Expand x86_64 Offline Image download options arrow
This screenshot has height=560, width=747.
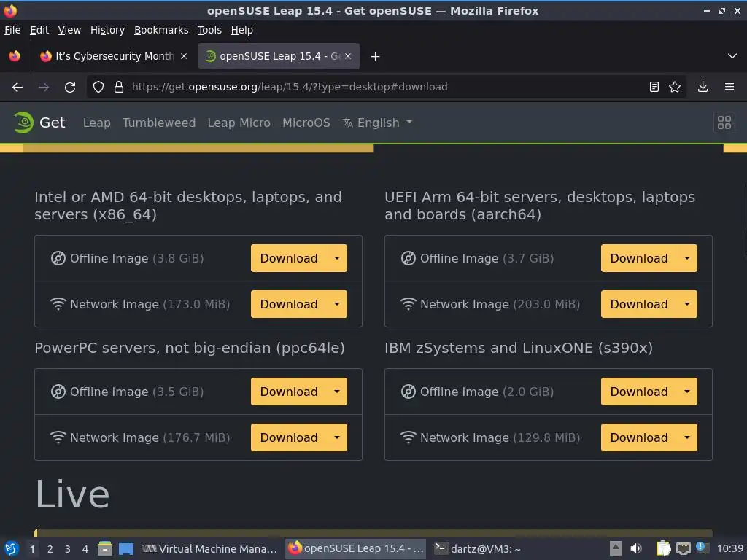tap(337, 258)
